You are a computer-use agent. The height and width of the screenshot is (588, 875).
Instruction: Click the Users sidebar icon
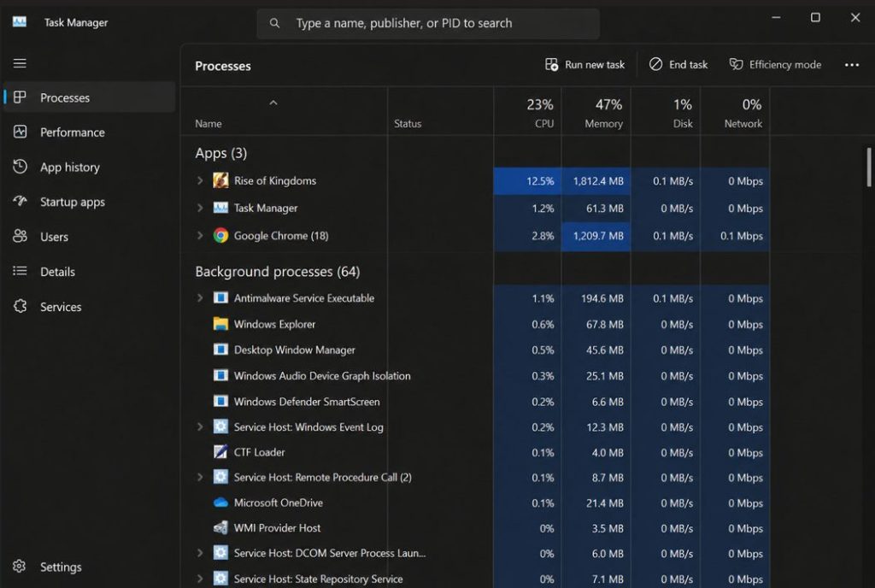click(21, 236)
